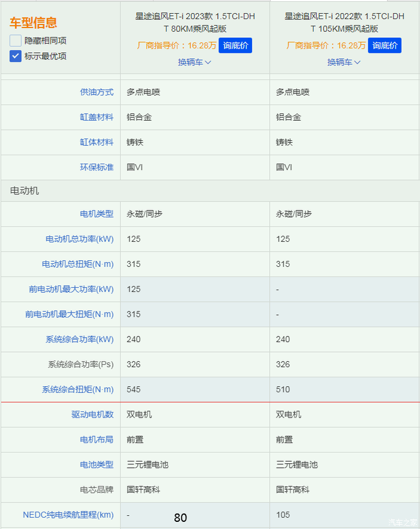Click the 电池类型 parameter link
This screenshot has width=420, height=529.
click(97, 465)
